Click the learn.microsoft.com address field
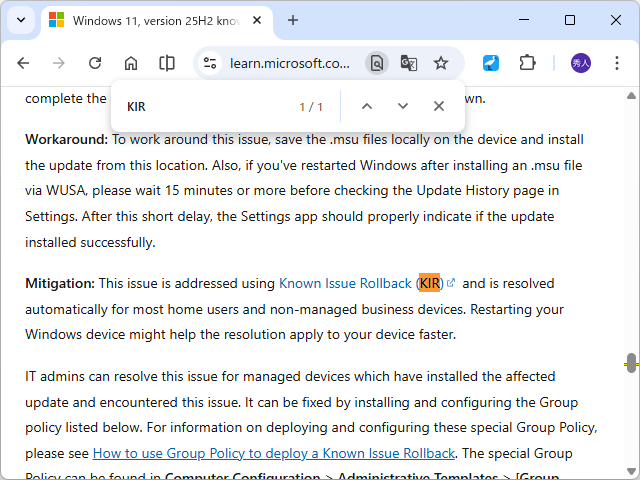The height and width of the screenshot is (480, 640). pyautogui.click(x=290, y=63)
